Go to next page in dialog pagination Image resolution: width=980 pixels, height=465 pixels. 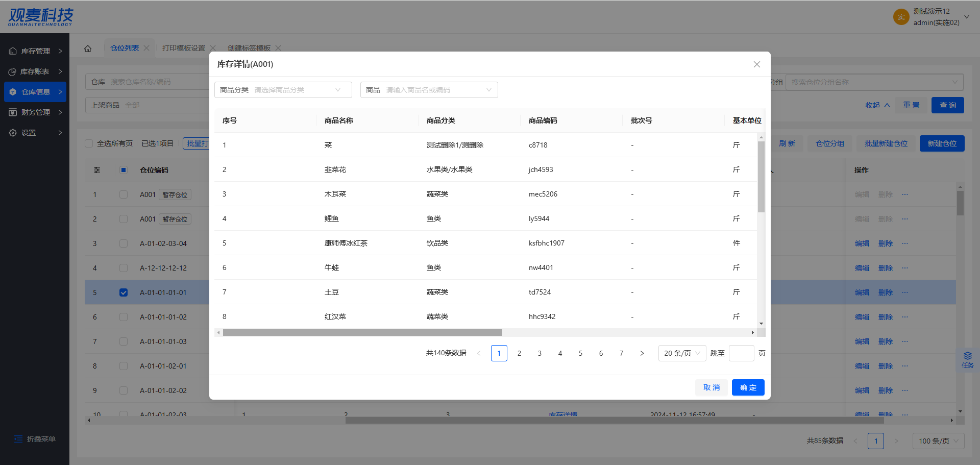tap(642, 353)
